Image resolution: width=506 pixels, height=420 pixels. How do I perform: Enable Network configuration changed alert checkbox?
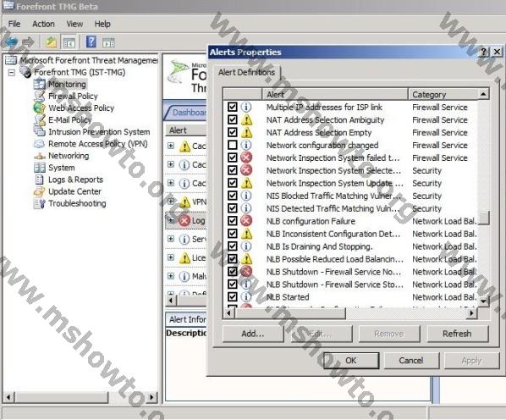(x=233, y=145)
